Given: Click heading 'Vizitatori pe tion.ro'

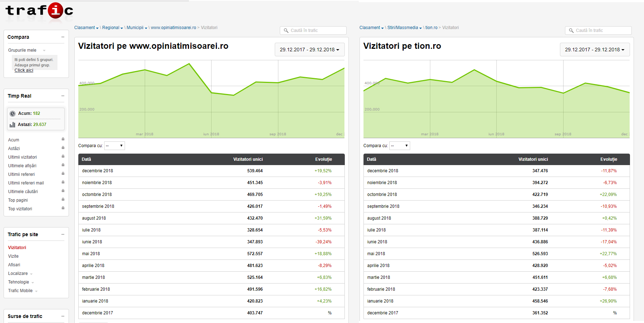Looking at the screenshot, I should (402, 46).
